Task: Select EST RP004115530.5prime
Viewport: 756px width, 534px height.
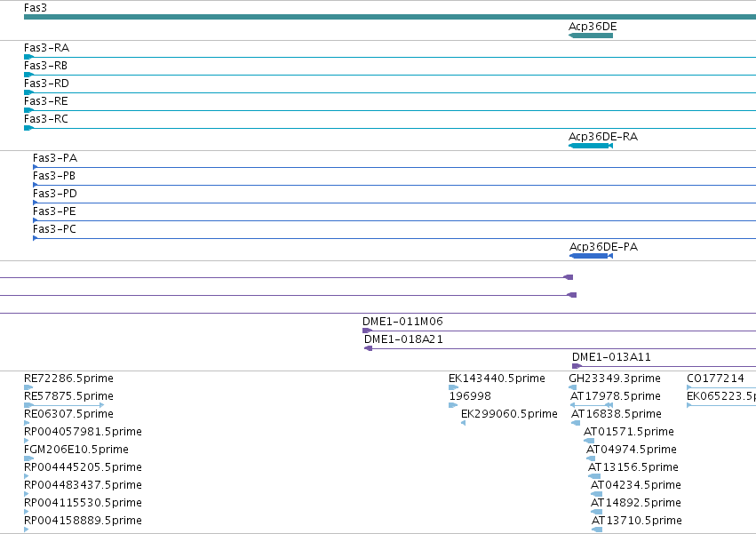Action: (x=83, y=504)
